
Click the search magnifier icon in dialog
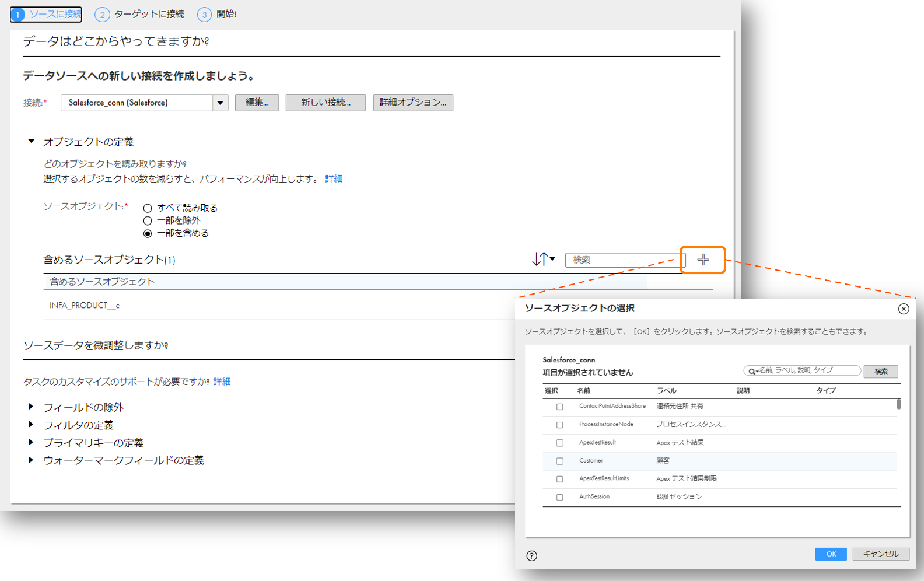coord(753,371)
